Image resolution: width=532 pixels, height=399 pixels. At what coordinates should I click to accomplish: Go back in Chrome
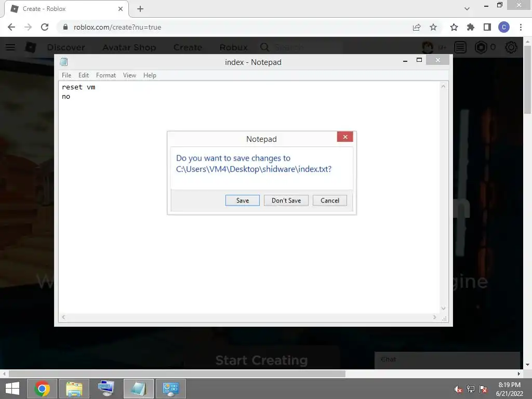coord(11,27)
